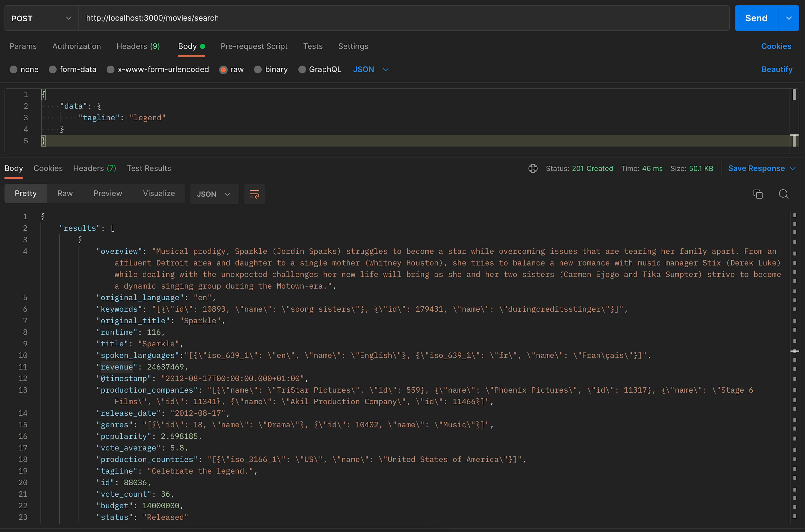Click the Cookies link

point(776,46)
